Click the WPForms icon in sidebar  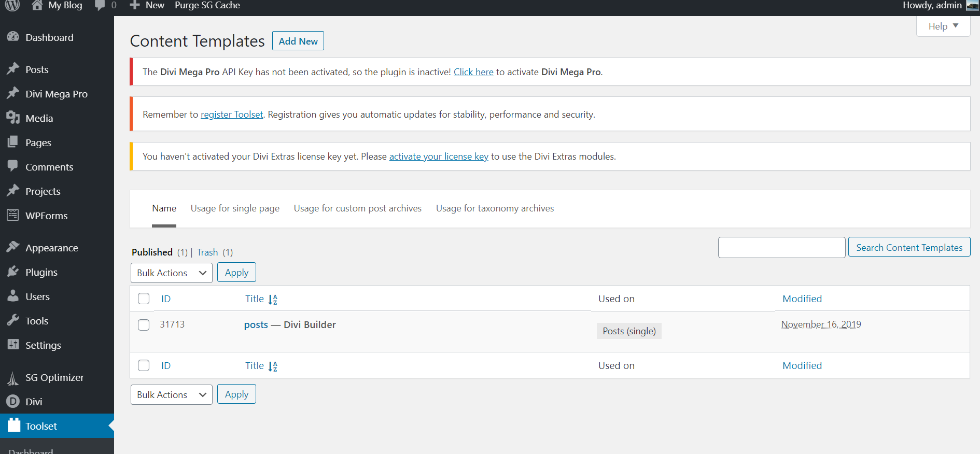tap(13, 215)
